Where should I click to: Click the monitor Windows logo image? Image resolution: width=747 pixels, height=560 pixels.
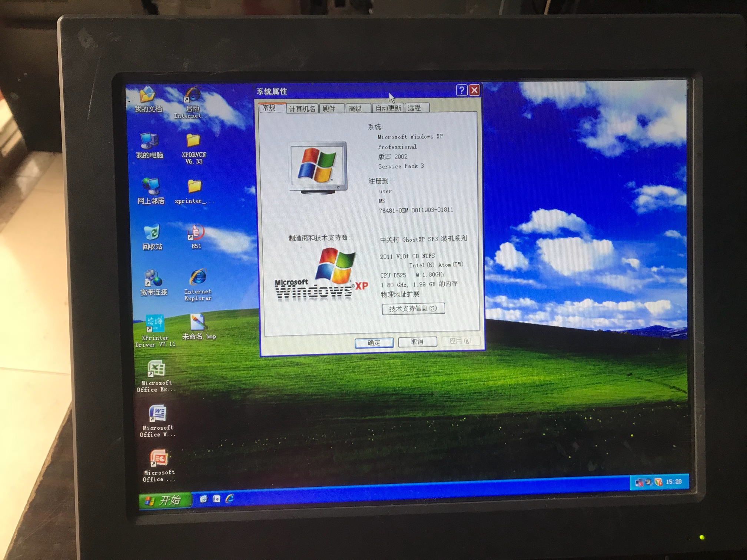pyautogui.click(x=318, y=168)
